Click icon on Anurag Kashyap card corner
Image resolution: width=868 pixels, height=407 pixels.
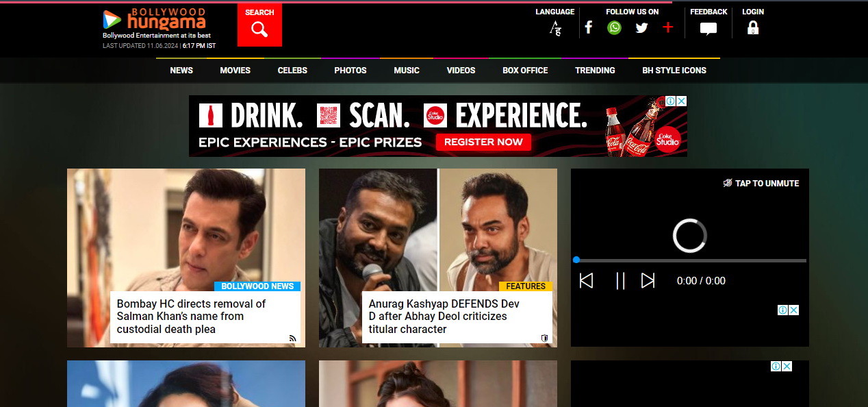[x=545, y=338]
